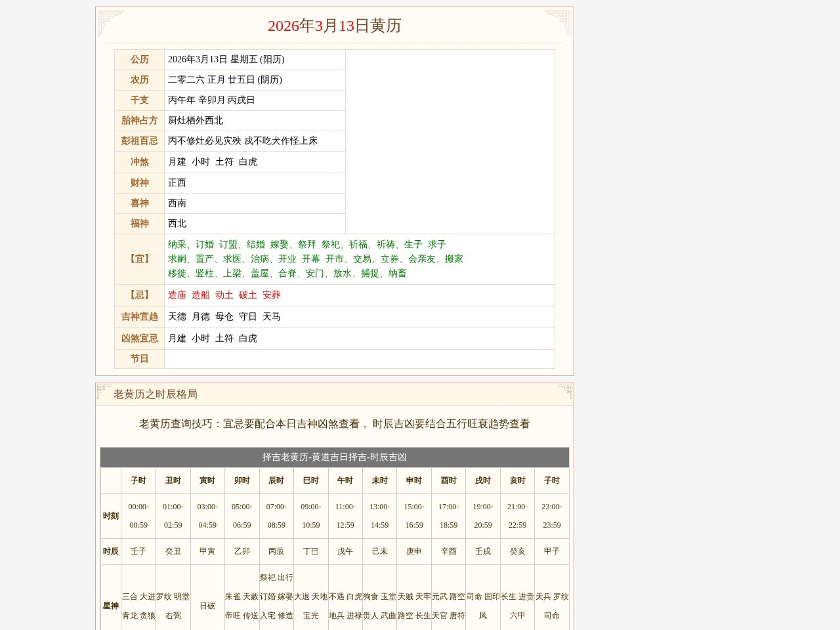Open the 搬家 link

[453, 259]
